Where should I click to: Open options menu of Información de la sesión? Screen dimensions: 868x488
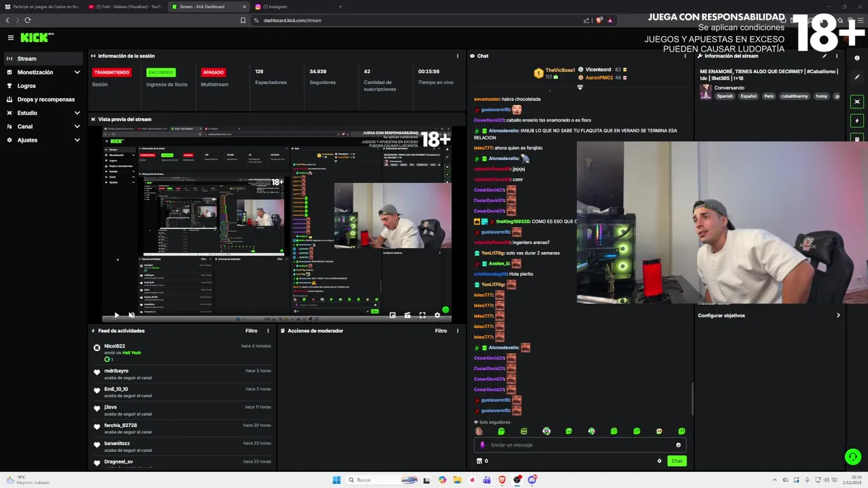(457, 56)
